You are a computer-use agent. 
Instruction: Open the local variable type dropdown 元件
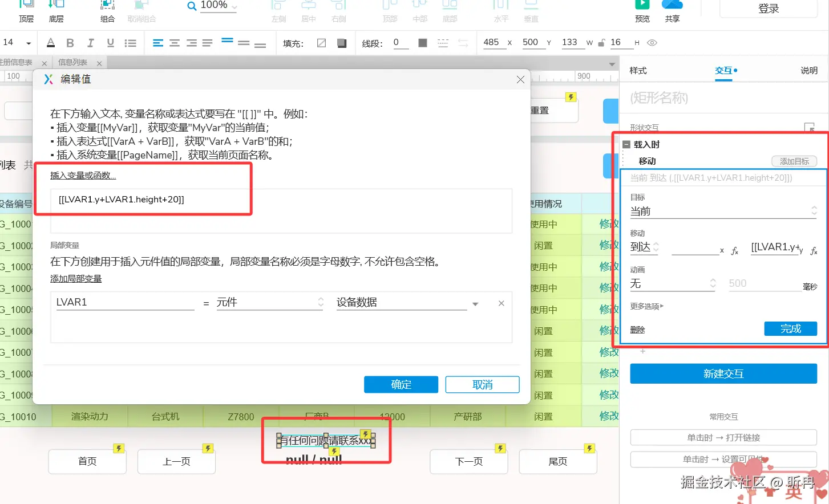click(x=270, y=303)
